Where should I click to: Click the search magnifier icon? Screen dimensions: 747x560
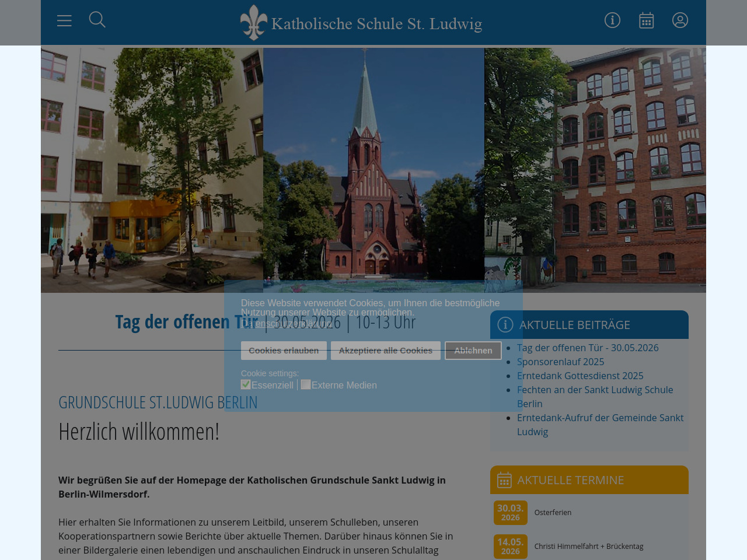point(97,20)
